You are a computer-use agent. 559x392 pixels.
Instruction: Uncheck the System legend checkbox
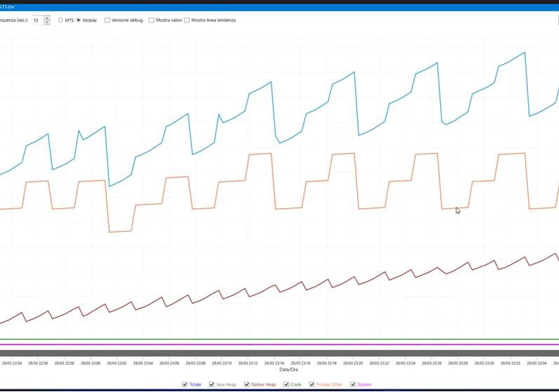tap(353, 384)
